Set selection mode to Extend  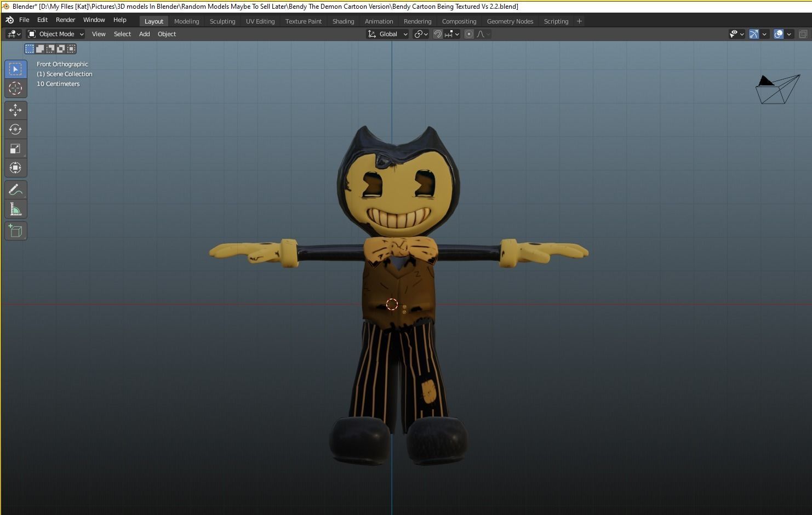tap(40, 49)
